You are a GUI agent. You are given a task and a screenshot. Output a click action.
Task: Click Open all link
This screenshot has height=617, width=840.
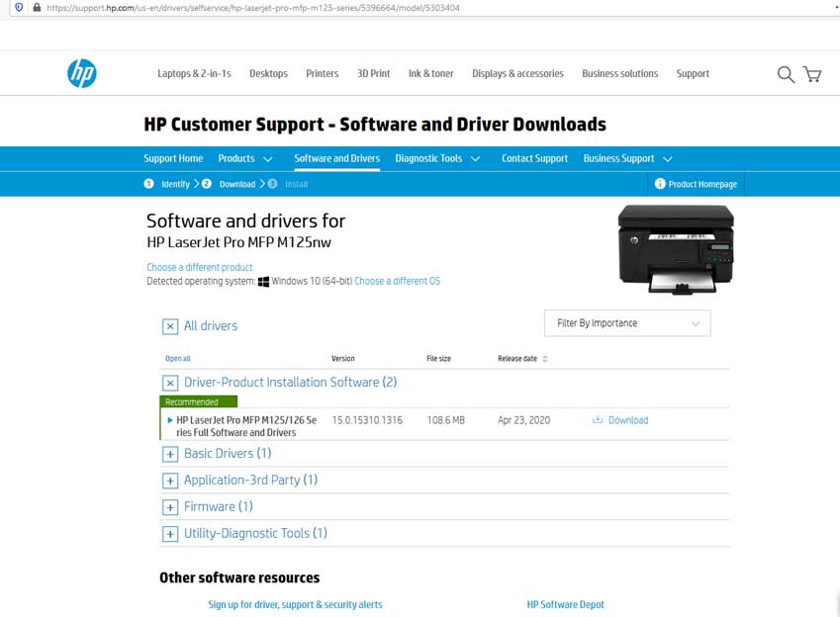(x=177, y=358)
